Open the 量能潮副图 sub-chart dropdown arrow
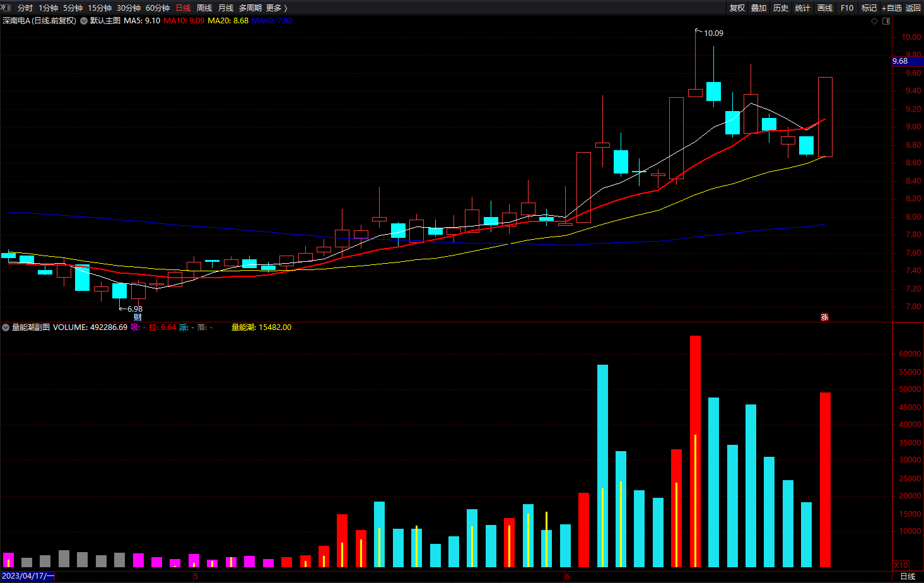This screenshot has width=924, height=583. [x=6, y=327]
